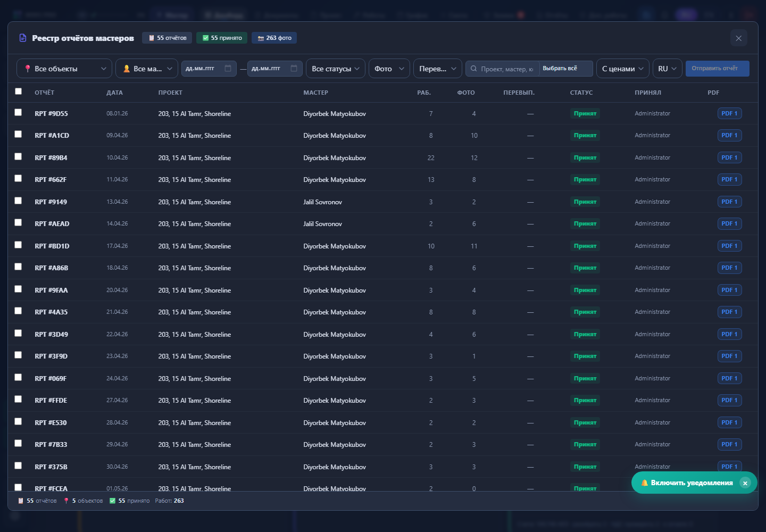Expand the Все статусы dropdown
766x532 pixels.
(336, 69)
